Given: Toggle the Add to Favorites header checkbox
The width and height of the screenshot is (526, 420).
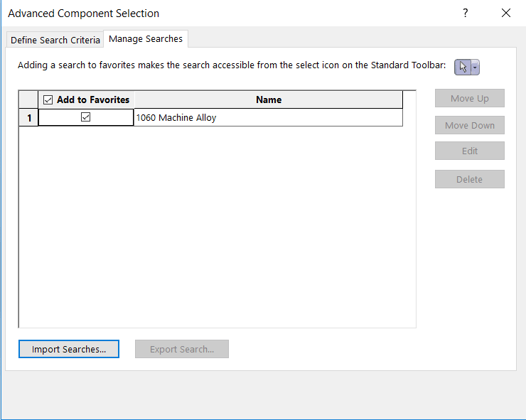Looking at the screenshot, I should [48, 100].
